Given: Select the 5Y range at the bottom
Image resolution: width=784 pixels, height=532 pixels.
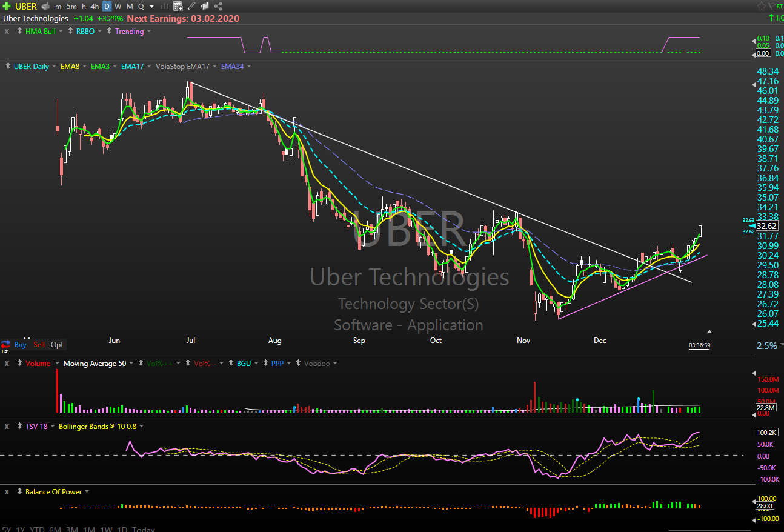Looking at the screenshot, I should (x=6, y=529).
